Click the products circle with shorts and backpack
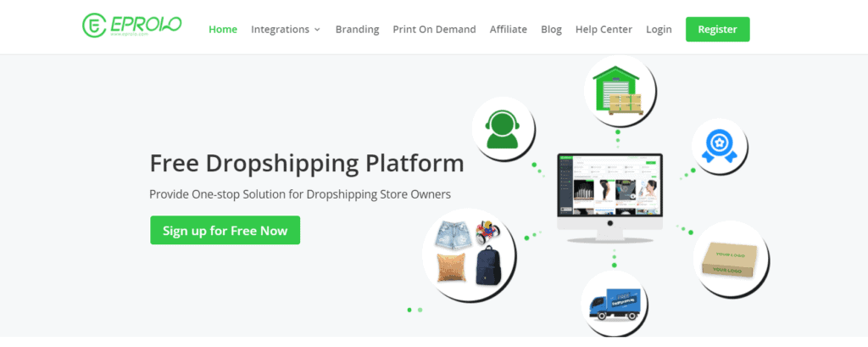Screen dimensions: 868x347 tap(468, 254)
